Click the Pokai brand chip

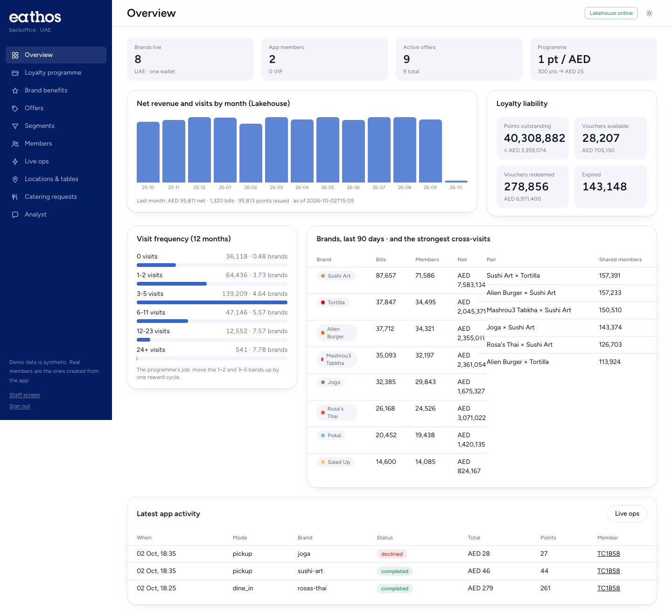point(331,435)
